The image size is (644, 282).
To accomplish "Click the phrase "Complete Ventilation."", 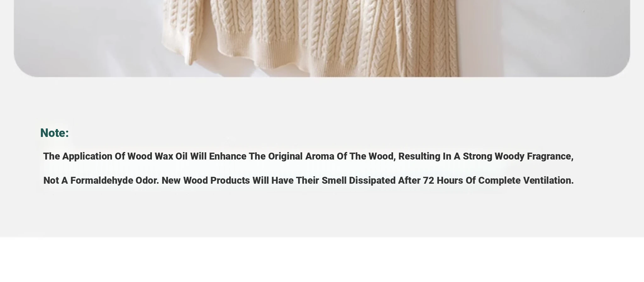I will (526, 180).
